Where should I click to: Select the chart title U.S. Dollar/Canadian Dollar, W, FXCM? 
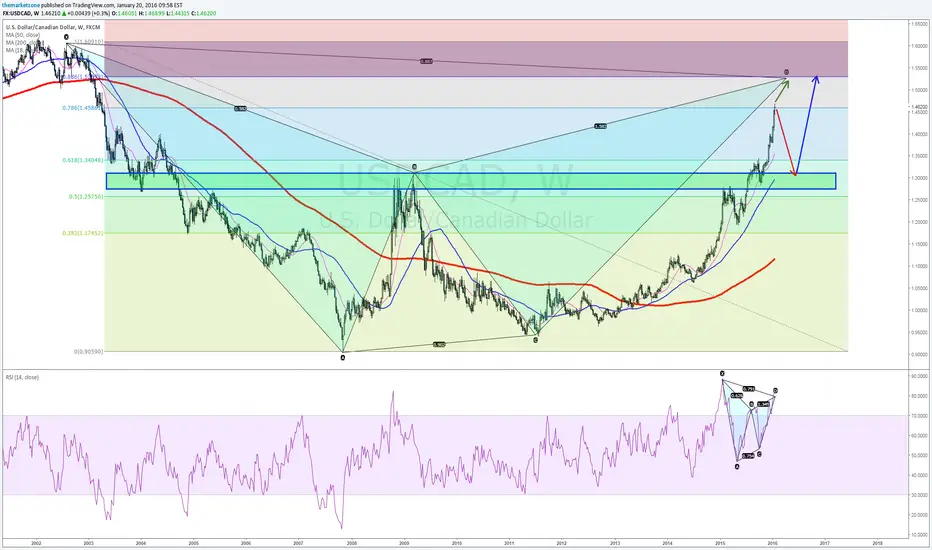click(x=53, y=27)
